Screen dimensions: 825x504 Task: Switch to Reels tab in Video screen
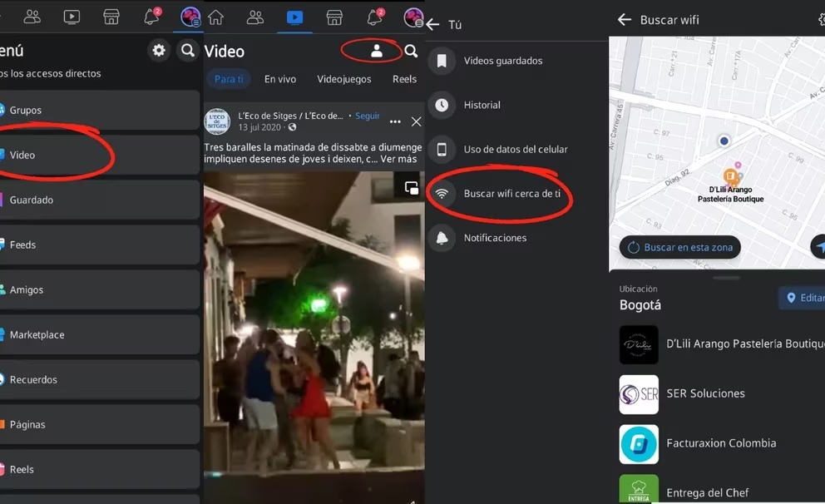coord(405,79)
